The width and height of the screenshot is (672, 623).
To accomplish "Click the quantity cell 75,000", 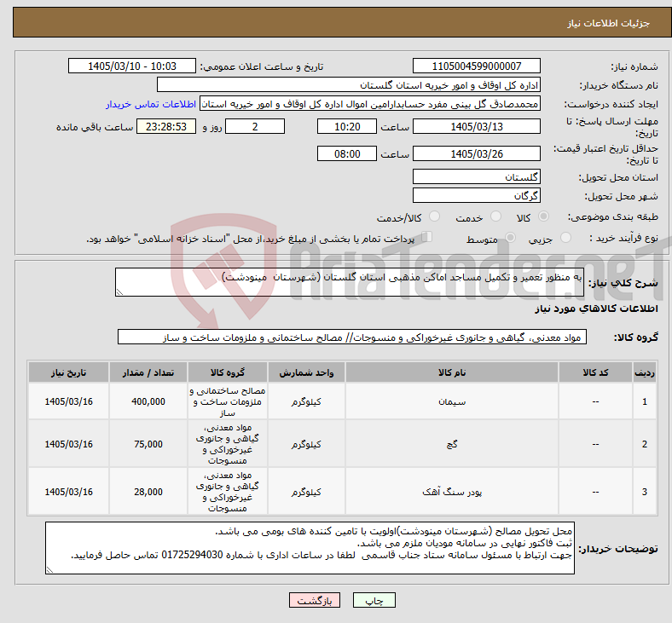I will 148,444.
